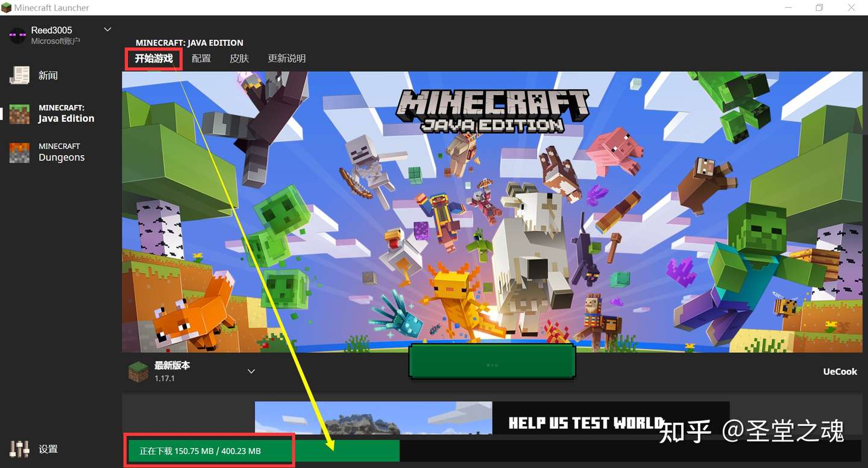Switch to the 配置 tab
Image resolution: width=868 pixels, height=468 pixels.
pyautogui.click(x=201, y=58)
